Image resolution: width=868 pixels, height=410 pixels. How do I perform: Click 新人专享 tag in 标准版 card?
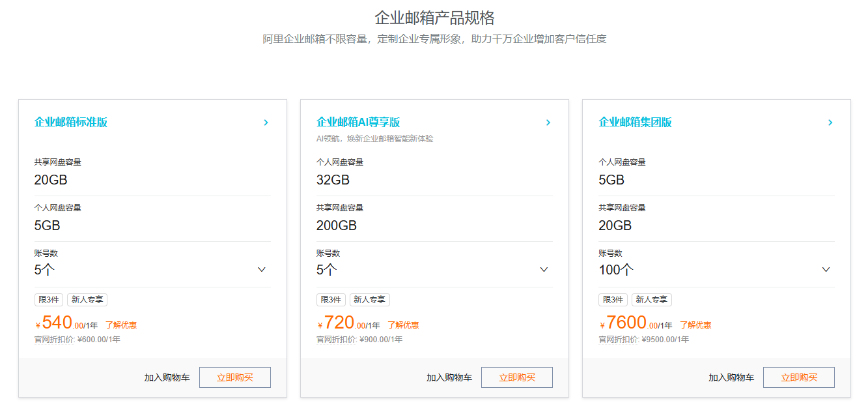click(87, 300)
